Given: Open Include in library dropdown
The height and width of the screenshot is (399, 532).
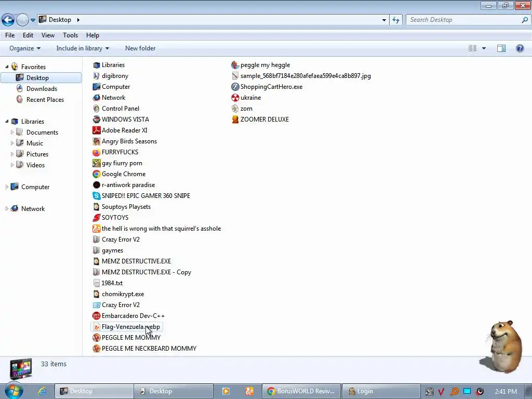Looking at the screenshot, I should 83,48.
